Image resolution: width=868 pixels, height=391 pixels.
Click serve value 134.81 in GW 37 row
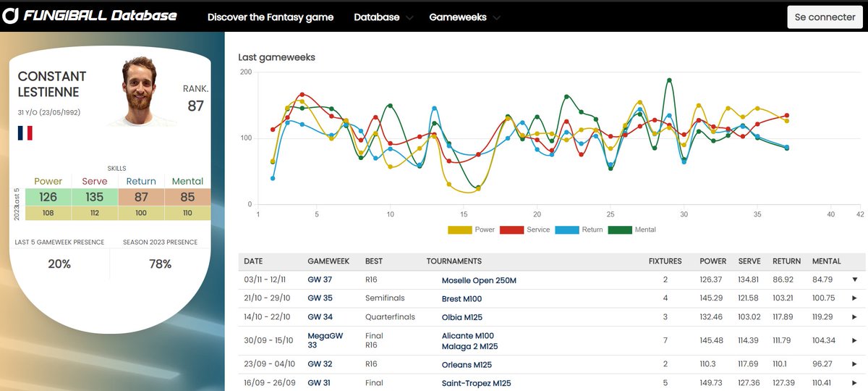pyautogui.click(x=749, y=279)
